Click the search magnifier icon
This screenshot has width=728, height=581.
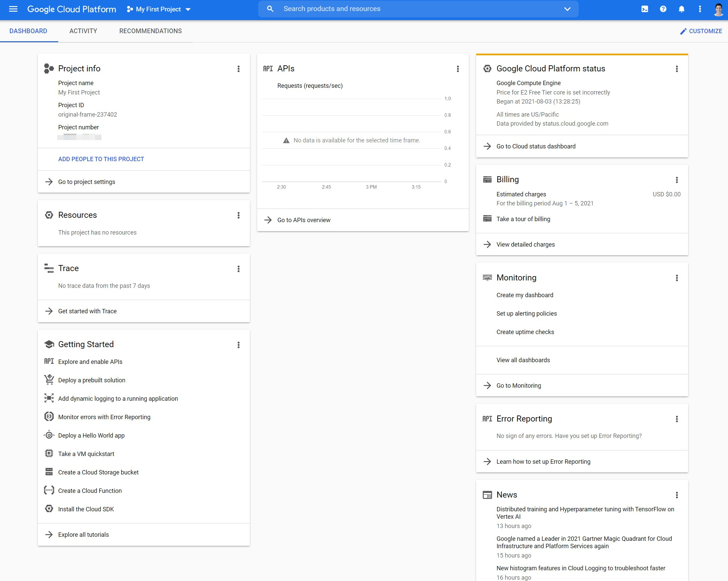[x=270, y=9]
